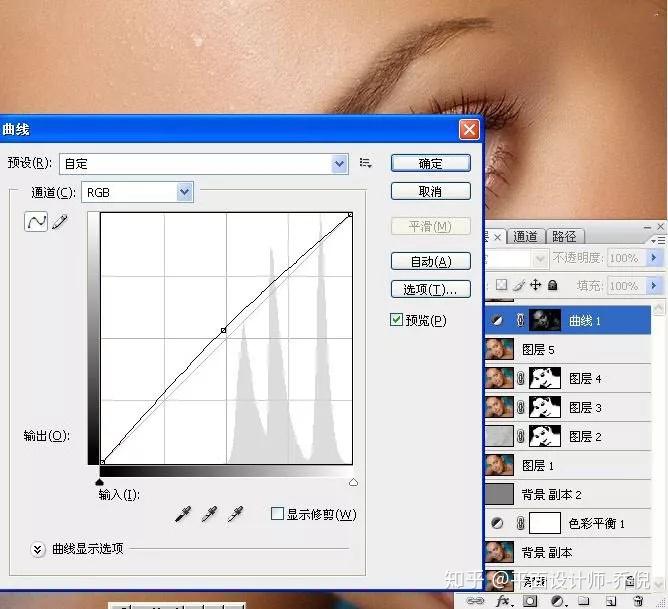
Task: Select the 图层 4 image thumbnail
Action: pos(499,378)
